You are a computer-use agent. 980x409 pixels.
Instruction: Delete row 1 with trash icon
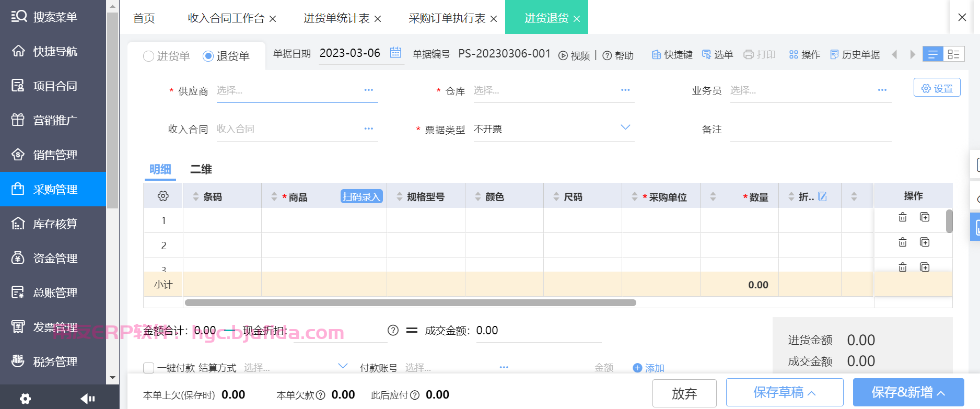coord(903,217)
